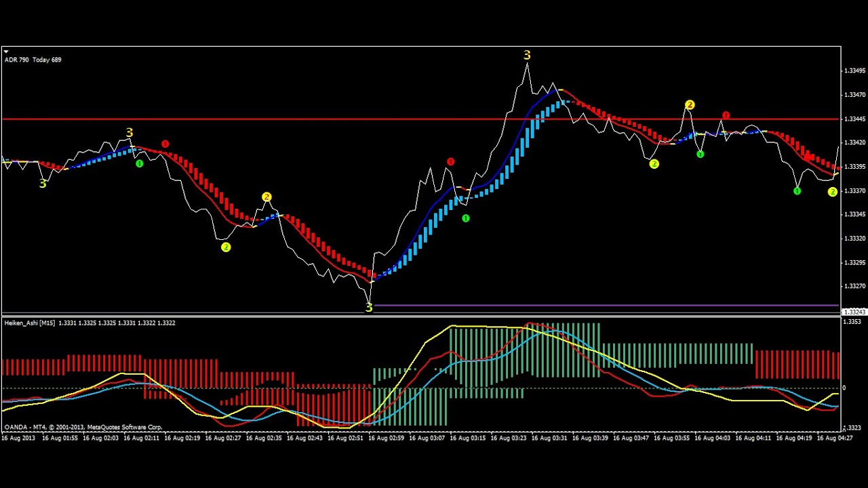
Task: Click the '16 Aug 02:43' time label
Action: [304, 439]
